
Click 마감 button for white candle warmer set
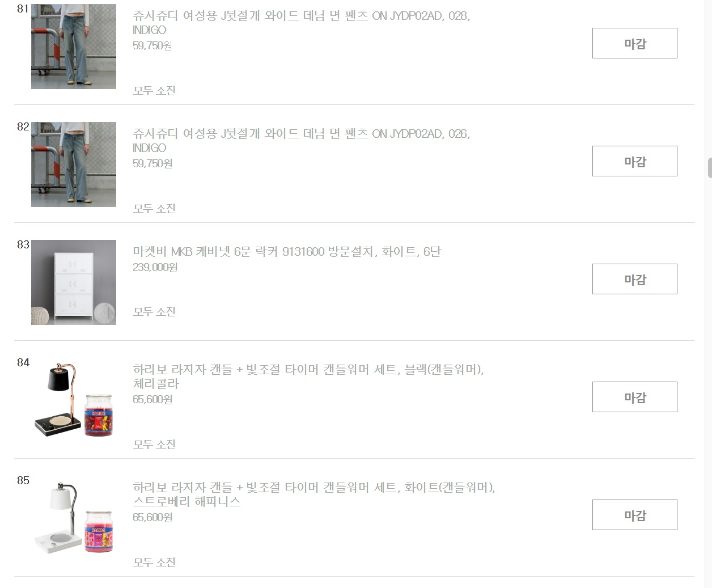click(634, 515)
